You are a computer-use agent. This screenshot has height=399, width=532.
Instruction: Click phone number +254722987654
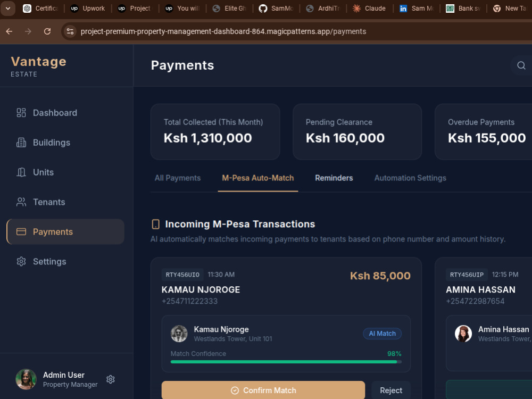point(475,301)
